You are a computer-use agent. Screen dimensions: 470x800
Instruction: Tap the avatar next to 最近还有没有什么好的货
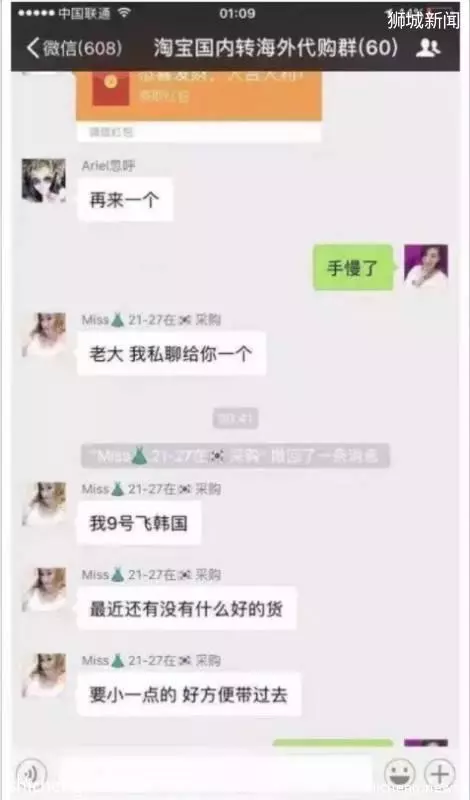(x=44, y=590)
